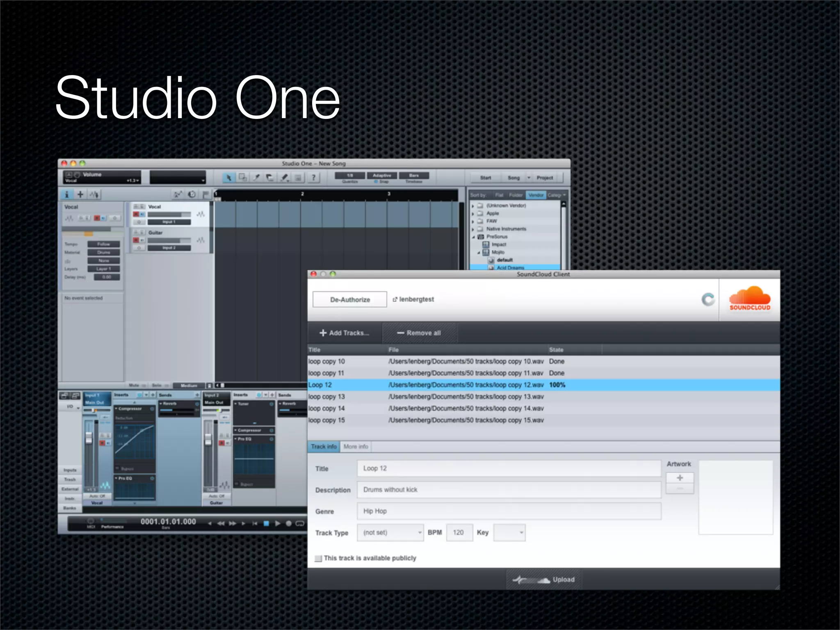Select the Range tool in Studio One toolbar

click(243, 177)
